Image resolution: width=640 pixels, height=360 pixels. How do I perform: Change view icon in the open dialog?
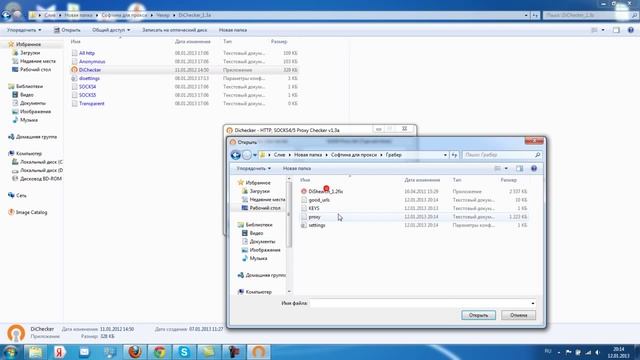coord(498,169)
